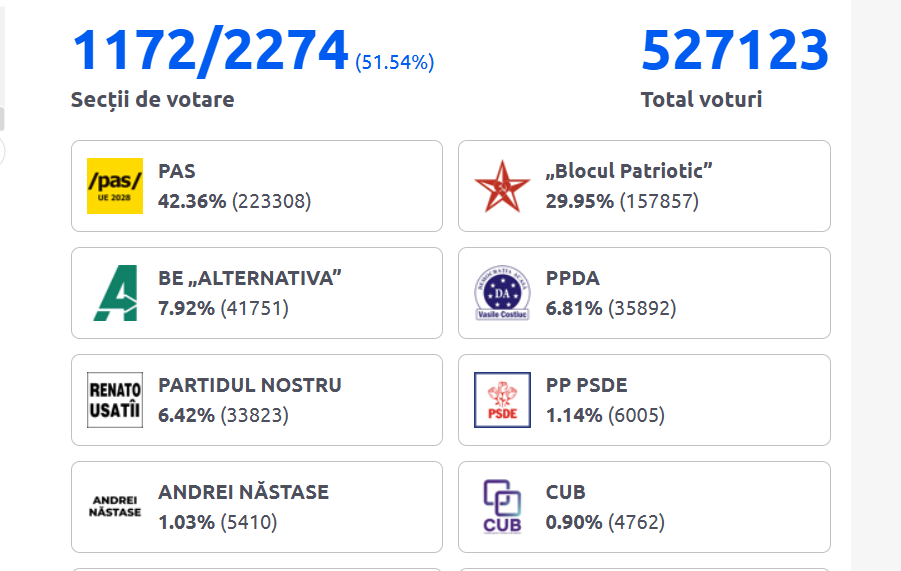The image size is (901, 571).
Task: Click the purple CUB party logo
Action: pyautogui.click(x=502, y=507)
